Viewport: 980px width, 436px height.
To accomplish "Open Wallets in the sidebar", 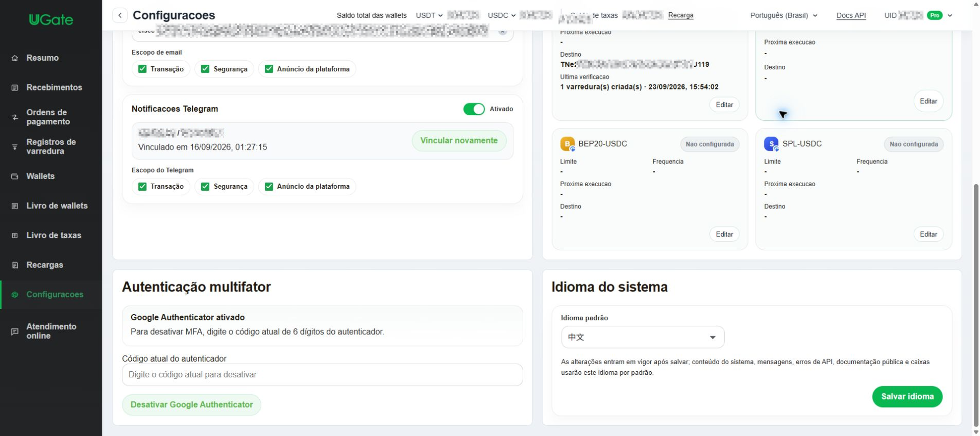I will click(x=40, y=176).
